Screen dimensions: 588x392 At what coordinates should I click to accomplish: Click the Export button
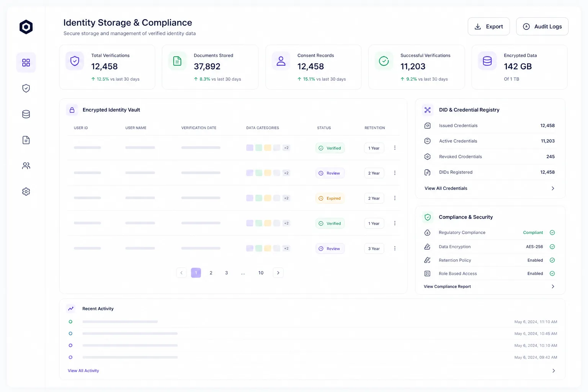(489, 26)
